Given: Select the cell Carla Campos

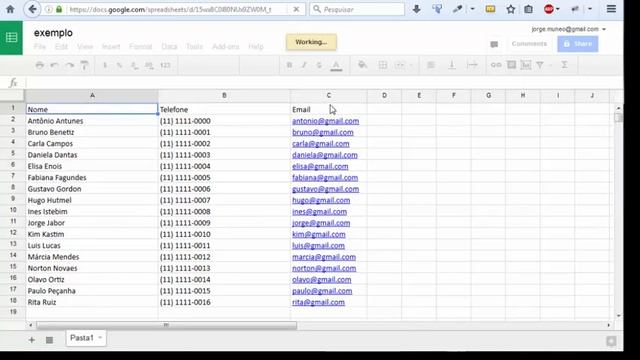Looking at the screenshot, I should point(92,144).
